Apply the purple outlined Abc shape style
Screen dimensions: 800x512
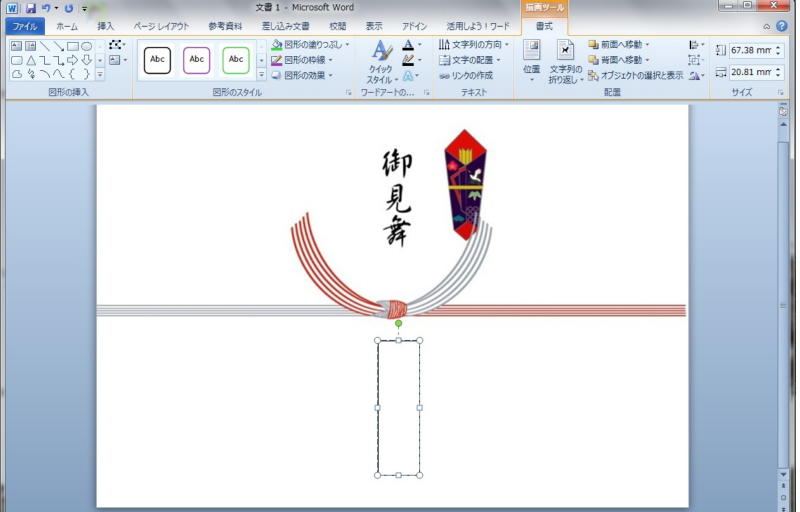[x=197, y=60]
